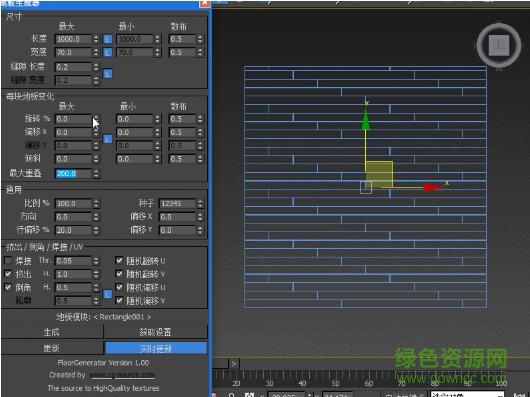The height and width of the screenshot is (397, 530).
Task: Click the 最大重叠 spinner arrows
Action: (96, 174)
